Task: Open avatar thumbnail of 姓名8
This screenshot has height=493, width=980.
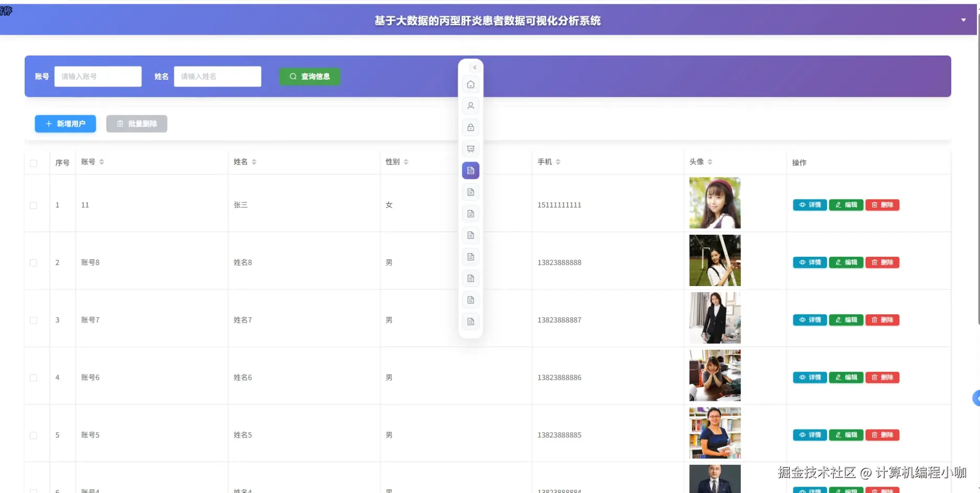Action: [715, 260]
